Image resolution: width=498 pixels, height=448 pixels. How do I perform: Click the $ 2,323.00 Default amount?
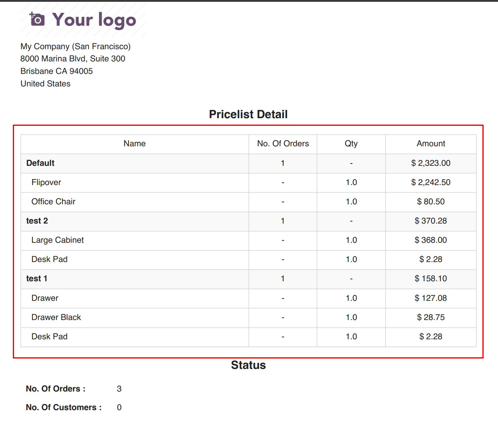431,163
